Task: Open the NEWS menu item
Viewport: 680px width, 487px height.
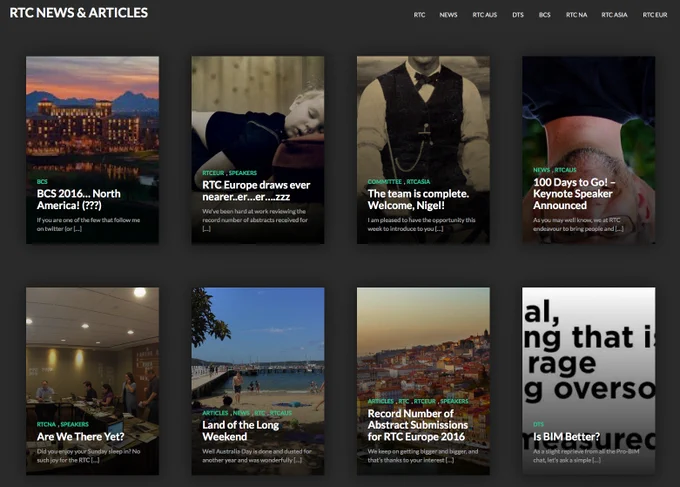Action: coord(448,15)
